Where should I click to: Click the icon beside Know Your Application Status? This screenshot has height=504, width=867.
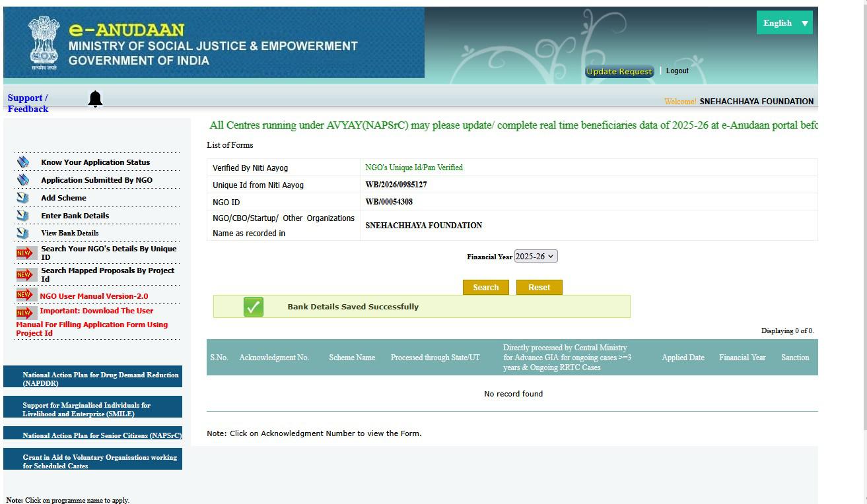tap(24, 162)
